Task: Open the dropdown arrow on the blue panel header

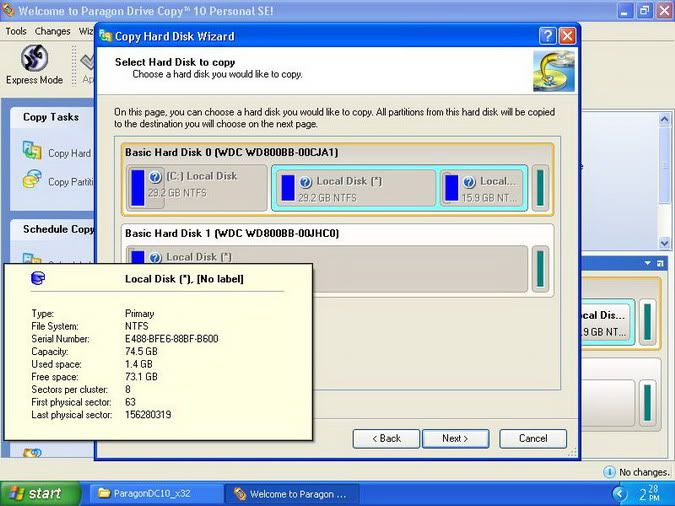Action: pyautogui.click(x=647, y=263)
